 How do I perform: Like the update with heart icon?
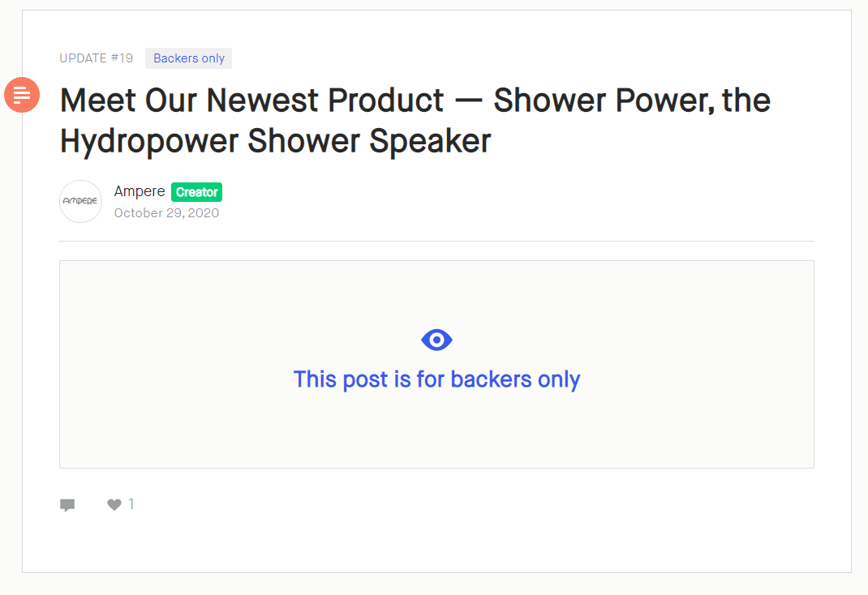point(114,504)
